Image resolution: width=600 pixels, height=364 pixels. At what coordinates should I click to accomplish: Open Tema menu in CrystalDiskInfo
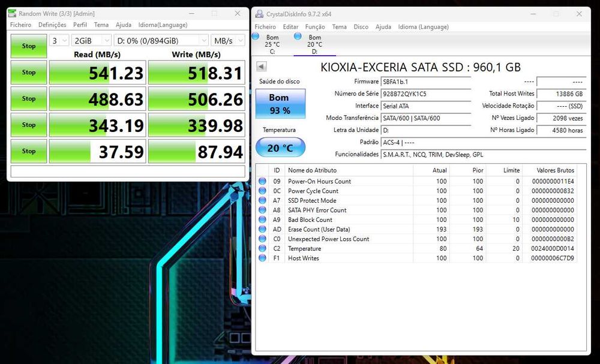340,27
